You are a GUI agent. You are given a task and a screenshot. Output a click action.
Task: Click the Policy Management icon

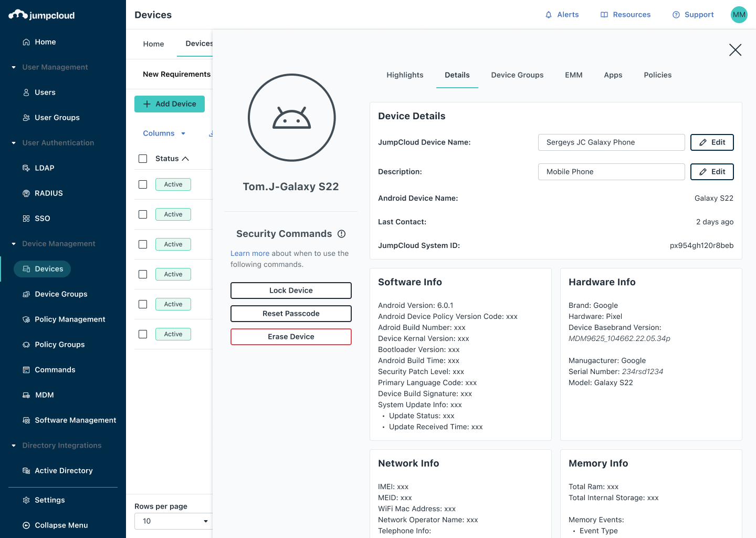pyautogui.click(x=26, y=319)
